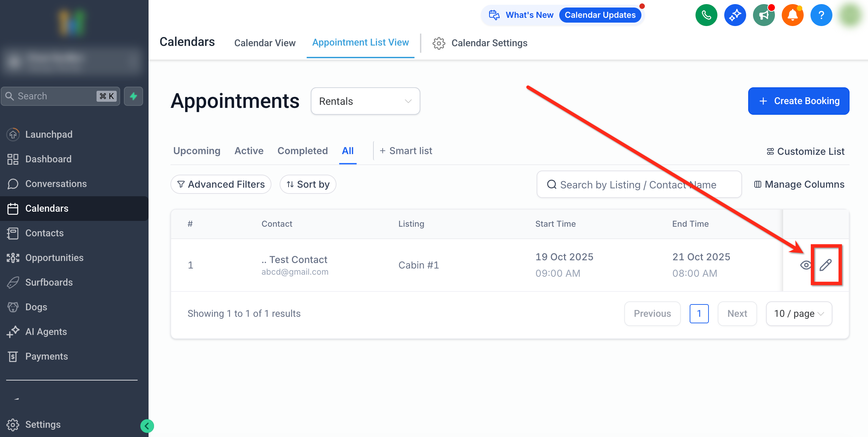Collapse sidebar with green chevron button
The height and width of the screenshot is (437, 868).
pyautogui.click(x=147, y=426)
